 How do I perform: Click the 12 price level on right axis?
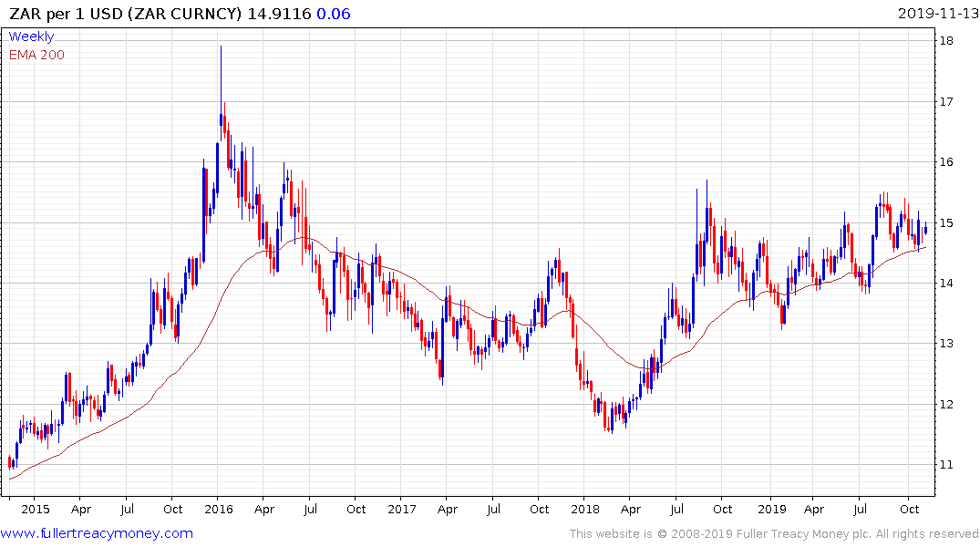click(947, 405)
